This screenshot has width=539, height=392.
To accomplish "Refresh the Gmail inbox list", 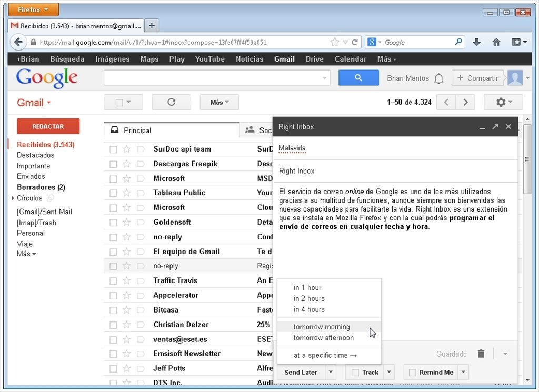I will click(x=171, y=102).
